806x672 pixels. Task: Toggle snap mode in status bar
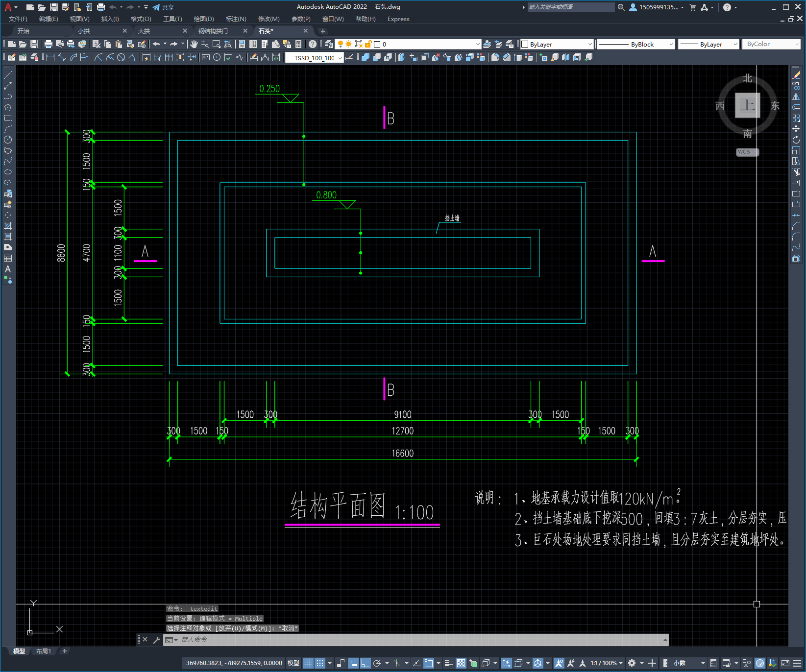pyautogui.click(x=320, y=663)
